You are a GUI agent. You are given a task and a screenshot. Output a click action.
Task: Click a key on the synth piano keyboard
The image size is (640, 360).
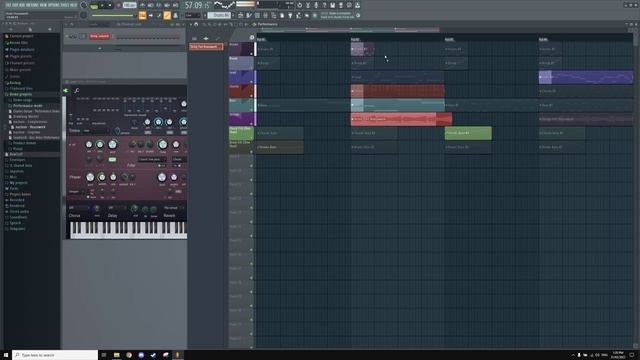128,230
